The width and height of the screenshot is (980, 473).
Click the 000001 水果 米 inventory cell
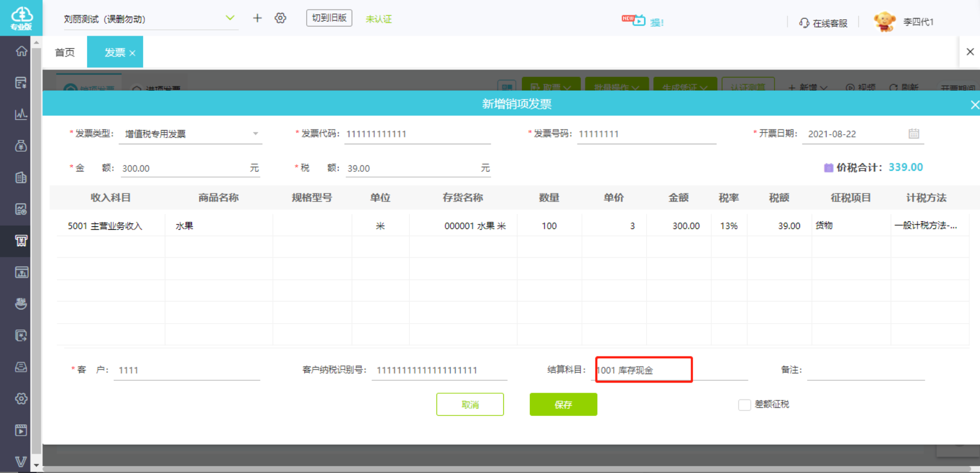point(463,226)
